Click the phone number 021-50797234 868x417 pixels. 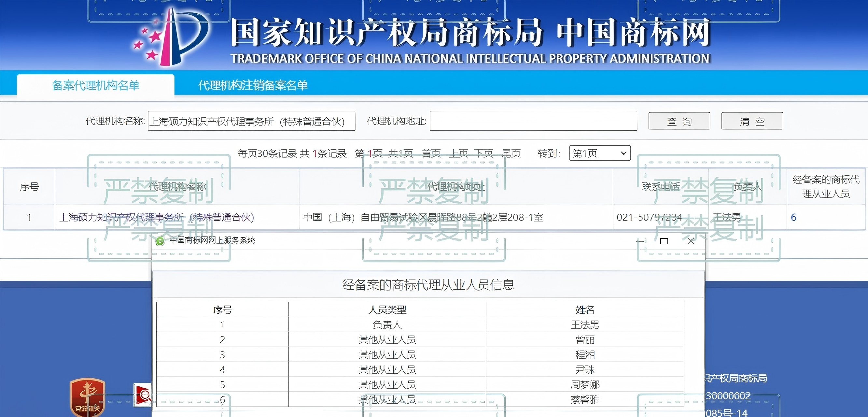coord(649,217)
